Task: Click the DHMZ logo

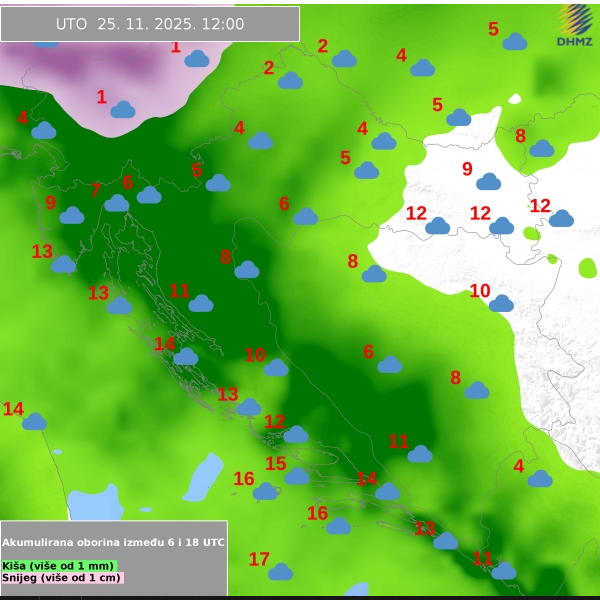Action: point(575,26)
